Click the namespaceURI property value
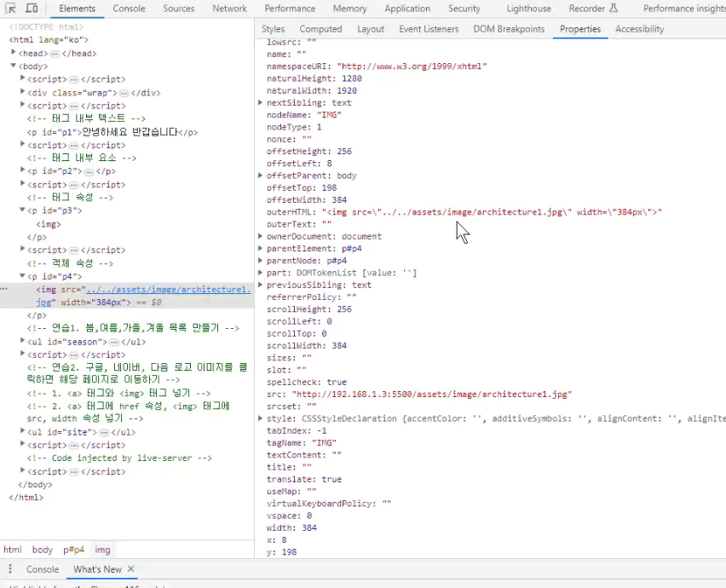This screenshot has width=726, height=588. pos(412,66)
